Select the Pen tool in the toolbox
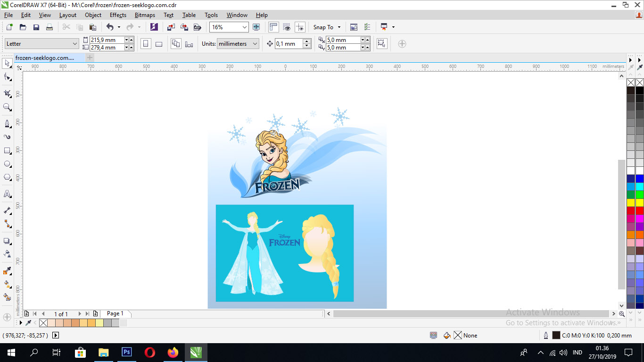The image size is (644, 362). click(7, 123)
